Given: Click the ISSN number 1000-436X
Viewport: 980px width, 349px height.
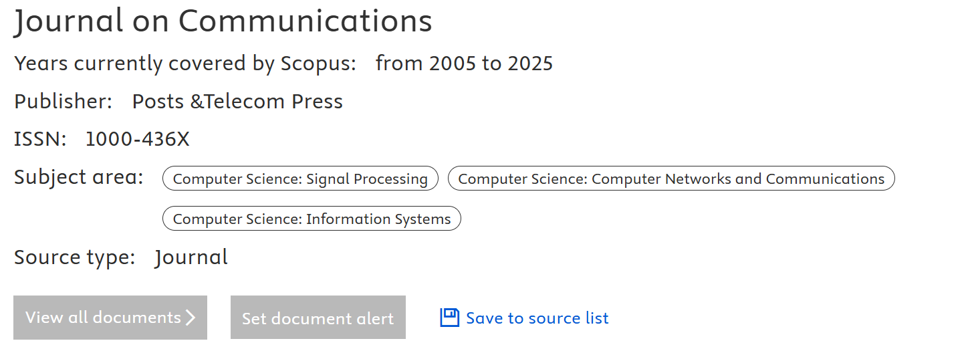Looking at the screenshot, I should [137, 139].
